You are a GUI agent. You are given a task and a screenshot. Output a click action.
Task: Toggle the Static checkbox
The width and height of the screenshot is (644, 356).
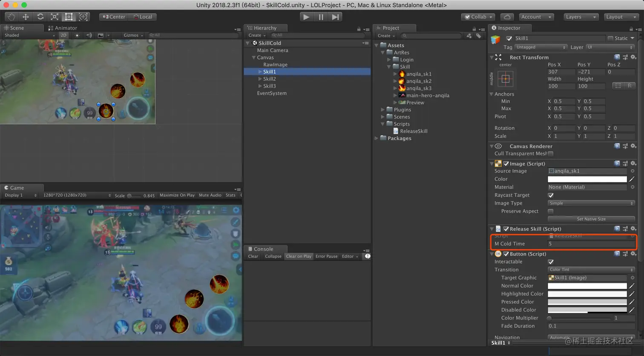coord(610,38)
